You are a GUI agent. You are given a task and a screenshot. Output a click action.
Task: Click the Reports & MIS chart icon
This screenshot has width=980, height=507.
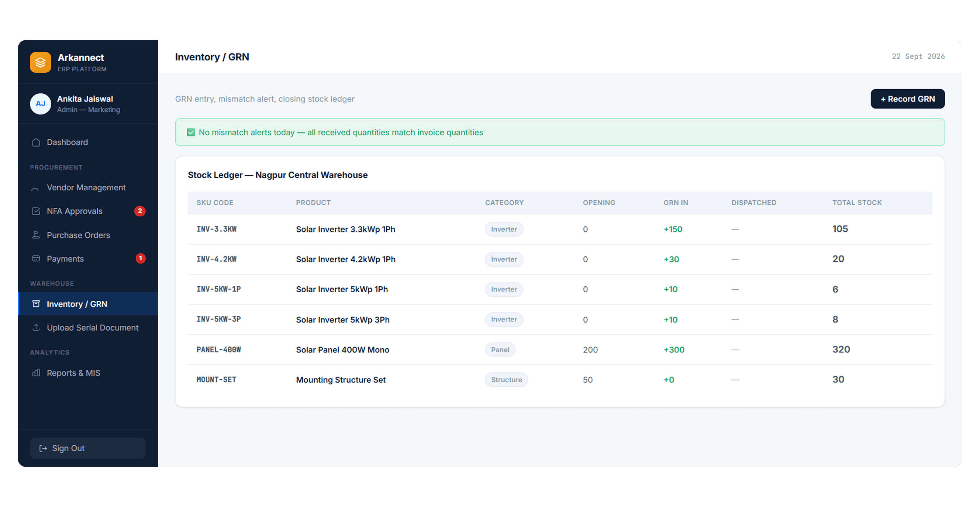point(36,373)
